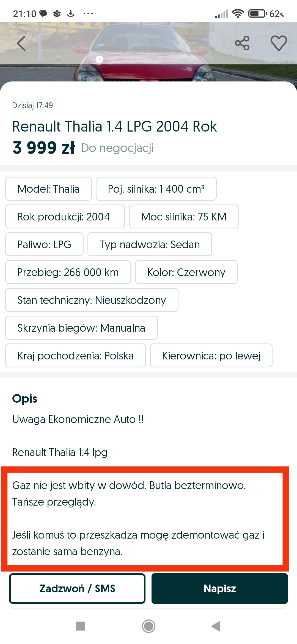Tap the Model: Thalia chip
The height and width of the screenshot is (644, 297).
pyautogui.click(x=48, y=189)
